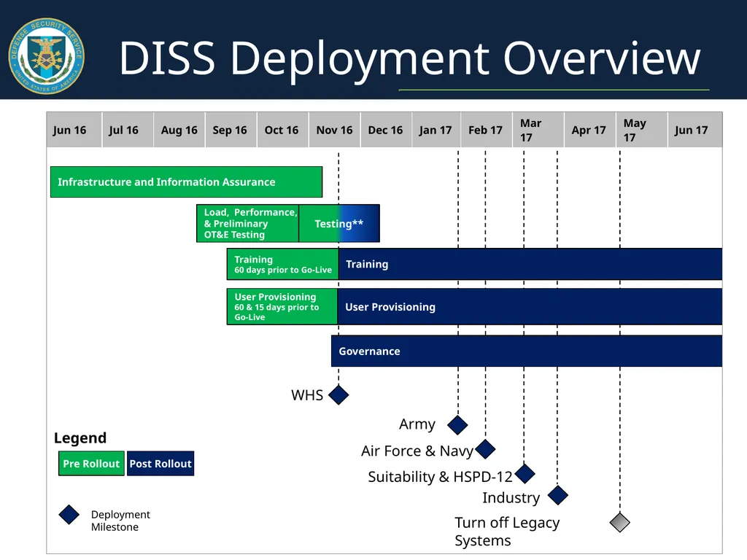
Task: Click the Industry milestone diamond
Action: pyautogui.click(x=558, y=495)
